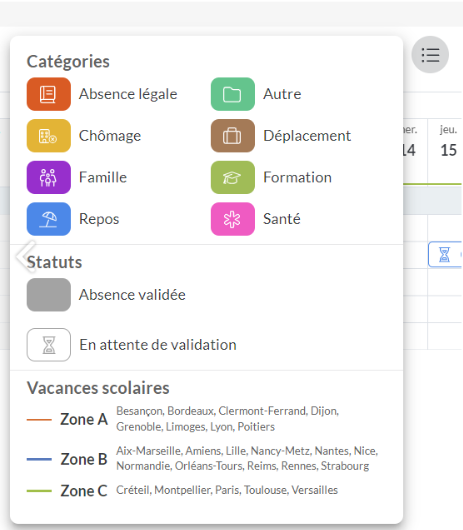Click the blue Repos umbrella icon
Screen dimensions: 463x530
coord(49,219)
